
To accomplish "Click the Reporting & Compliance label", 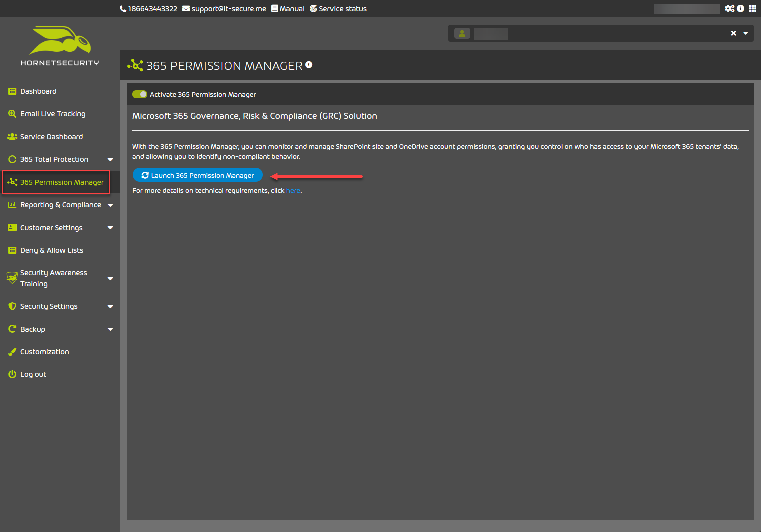I will 61,205.
